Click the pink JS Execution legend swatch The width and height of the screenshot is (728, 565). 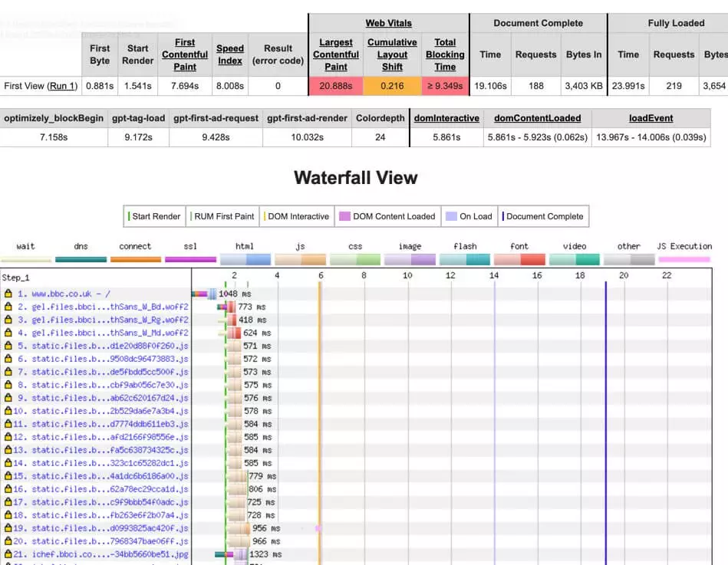tap(684, 260)
